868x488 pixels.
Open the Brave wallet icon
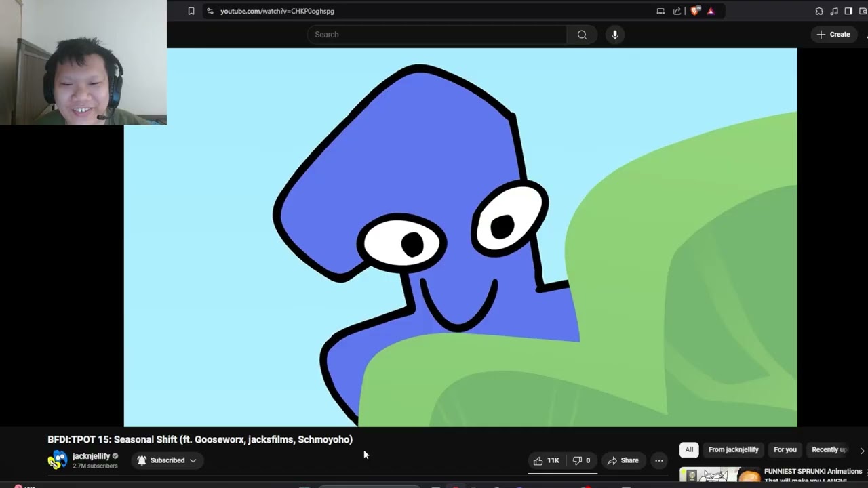(x=863, y=11)
